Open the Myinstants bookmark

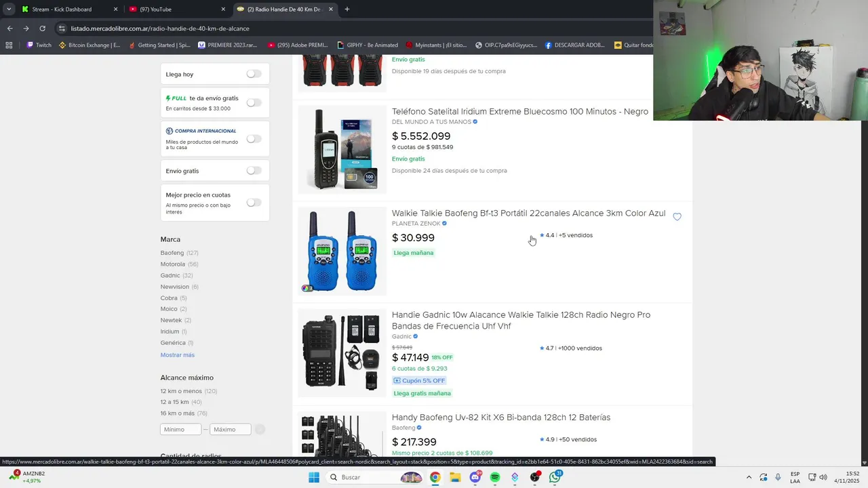coord(436,45)
